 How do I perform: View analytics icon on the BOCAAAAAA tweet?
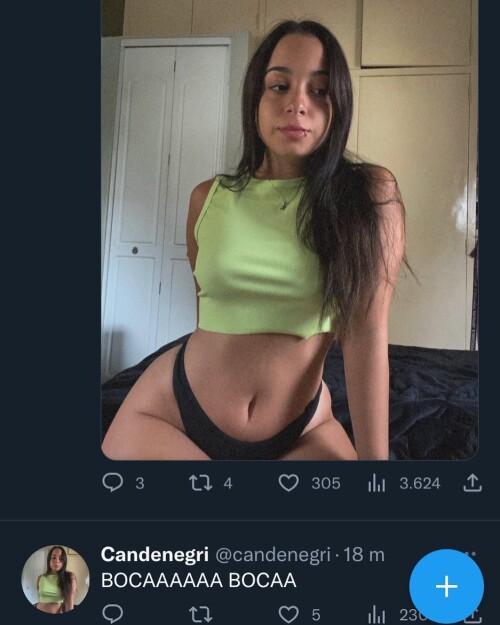coord(376,615)
